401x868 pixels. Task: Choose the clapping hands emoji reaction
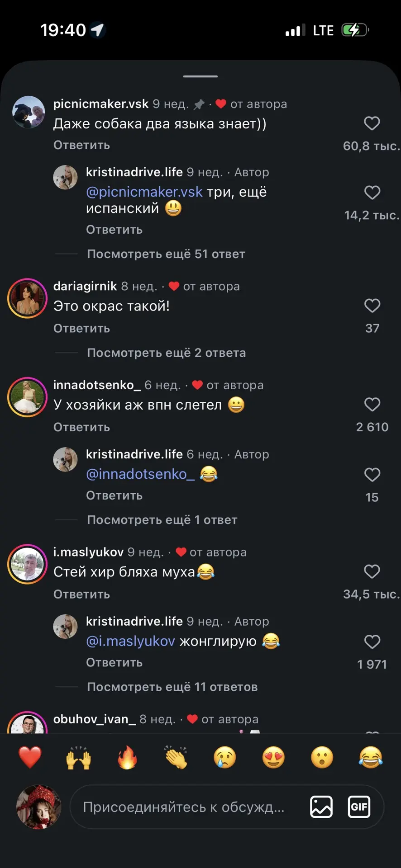tap(176, 758)
